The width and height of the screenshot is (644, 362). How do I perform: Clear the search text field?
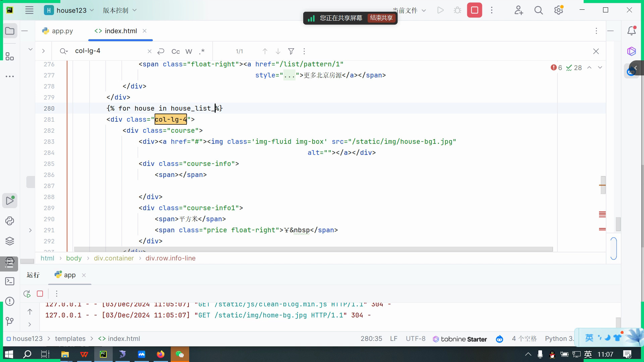tap(150, 51)
